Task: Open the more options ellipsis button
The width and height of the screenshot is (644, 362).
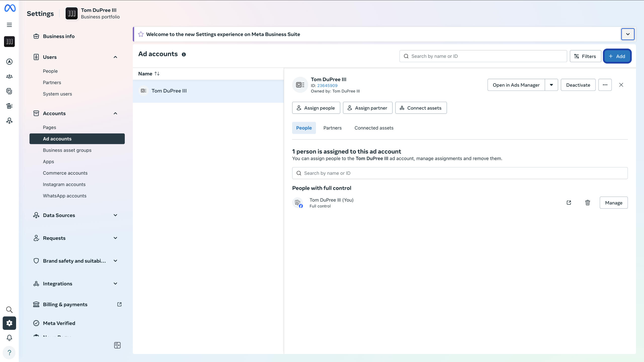Action: tap(605, 85)
